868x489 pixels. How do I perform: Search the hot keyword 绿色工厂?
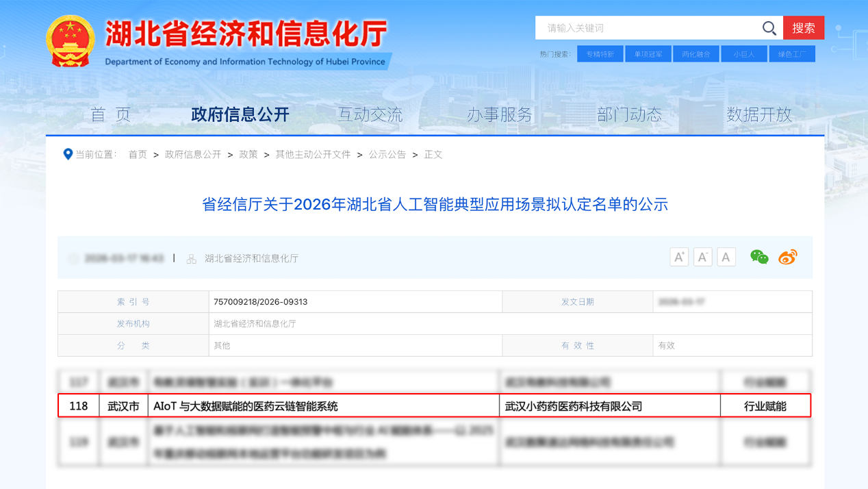[x=792, y=53]
